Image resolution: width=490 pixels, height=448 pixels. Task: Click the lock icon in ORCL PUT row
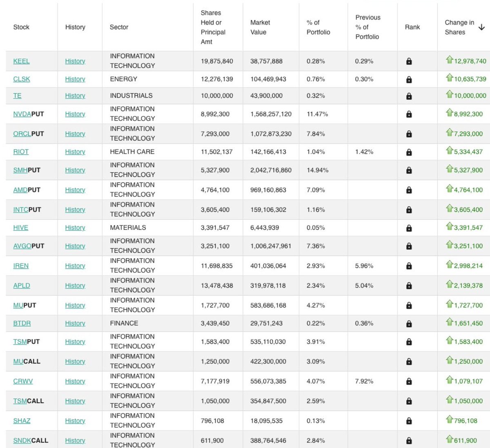[x=409, y=134]
